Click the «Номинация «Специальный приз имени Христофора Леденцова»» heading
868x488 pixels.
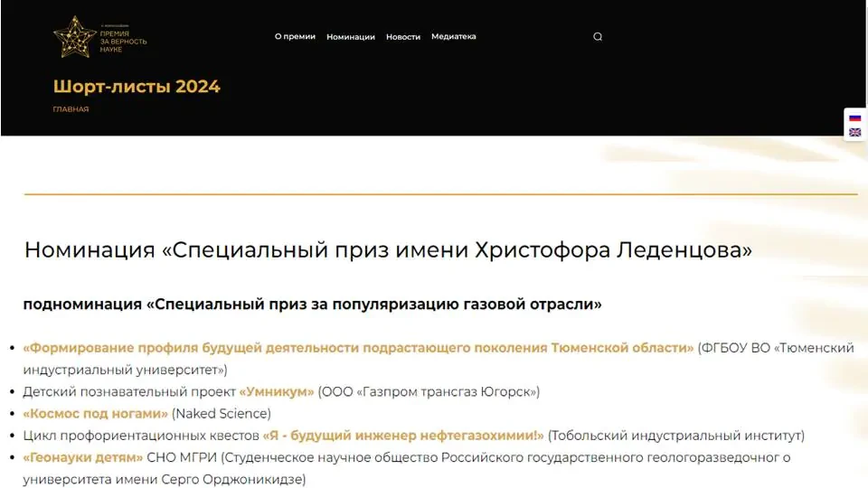tap(388, 250)
